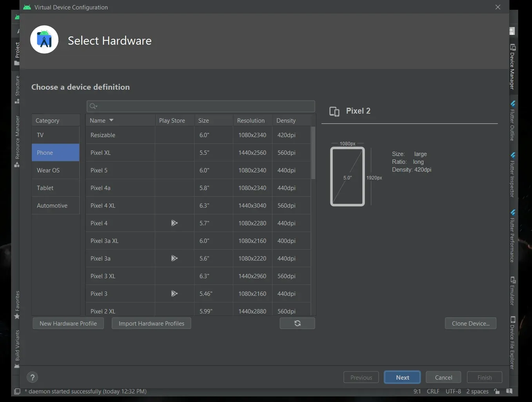The height and width of the screenshot is (402, 532).
Task: Select the Automotive category
Action: (x=56, y=205)
